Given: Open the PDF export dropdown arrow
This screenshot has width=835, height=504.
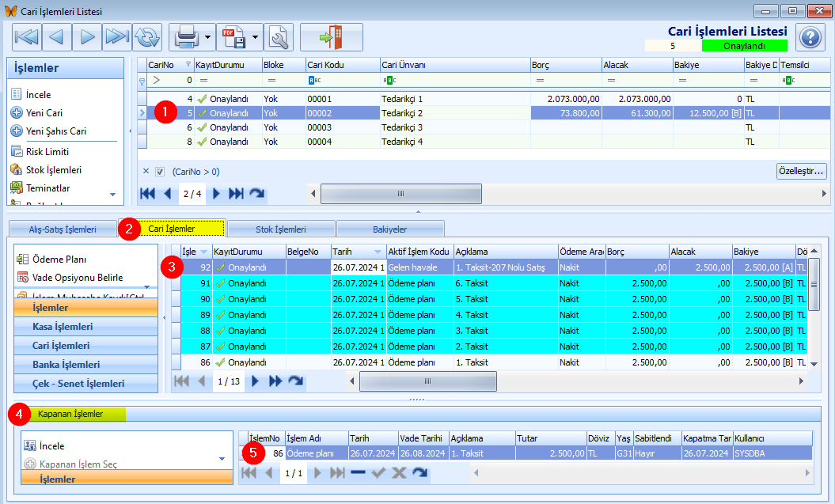Looking at the screenshot, I should pos(256,37).
